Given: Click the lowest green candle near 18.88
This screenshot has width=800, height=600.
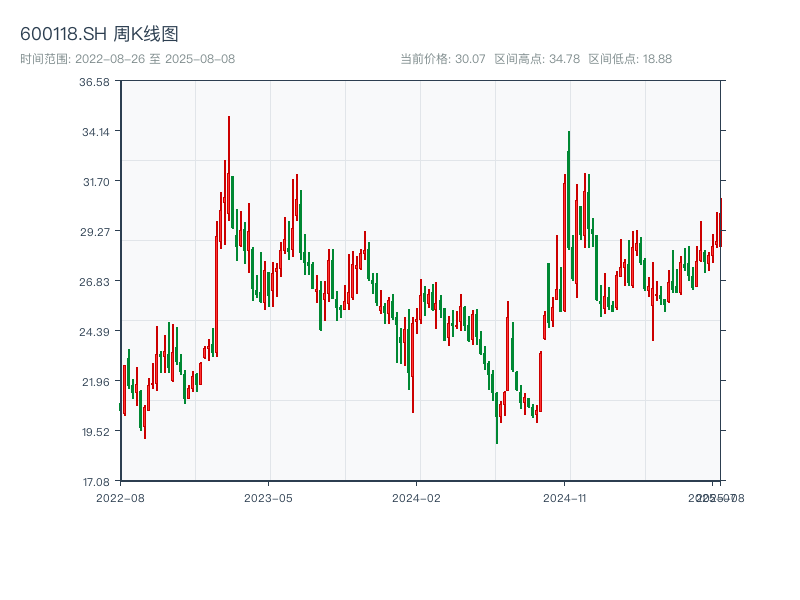Looking at the screenshot, I should 496,420.
